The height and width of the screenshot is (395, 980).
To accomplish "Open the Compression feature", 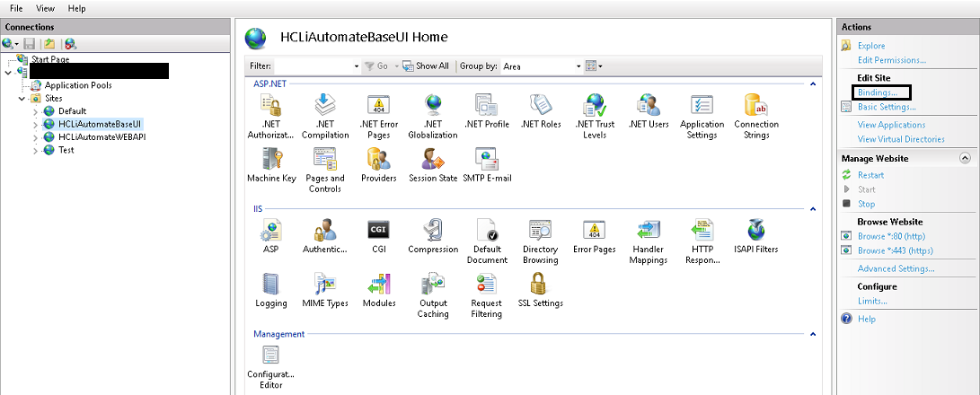I will tap(432, 236).
